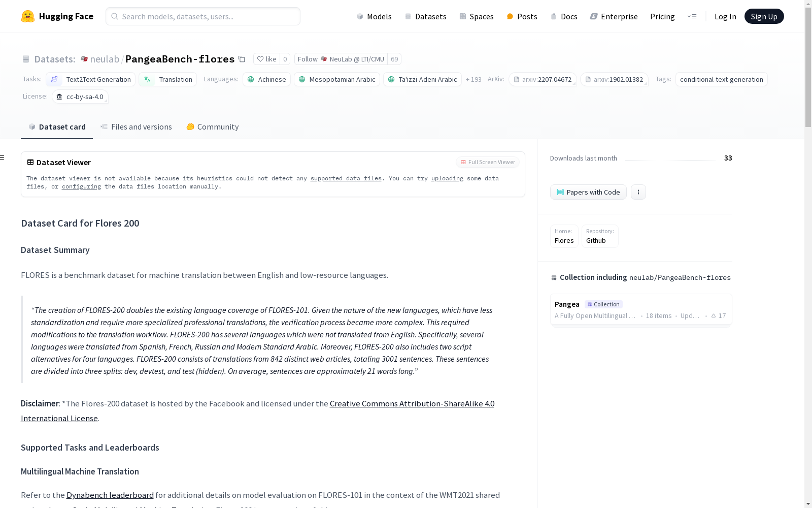Click the page vertical scrollbar
Image resolution: width=812 pixels, height=508 pixels.
[x=808, y=254]
